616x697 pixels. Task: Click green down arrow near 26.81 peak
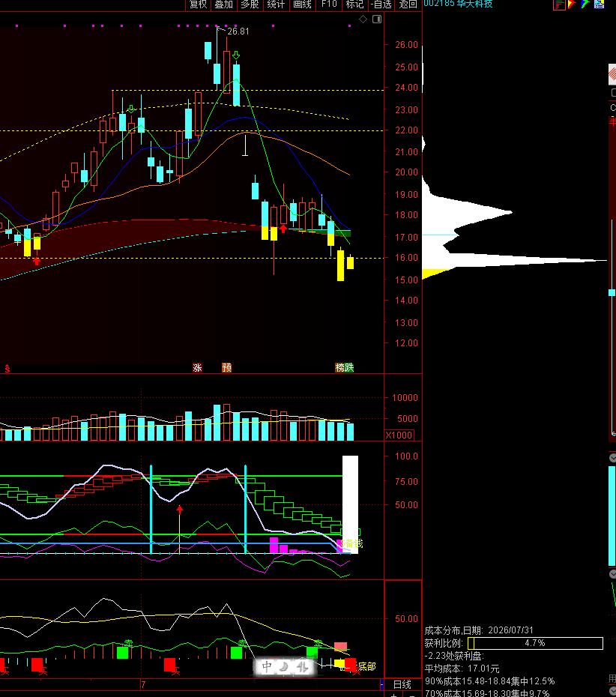236,55
